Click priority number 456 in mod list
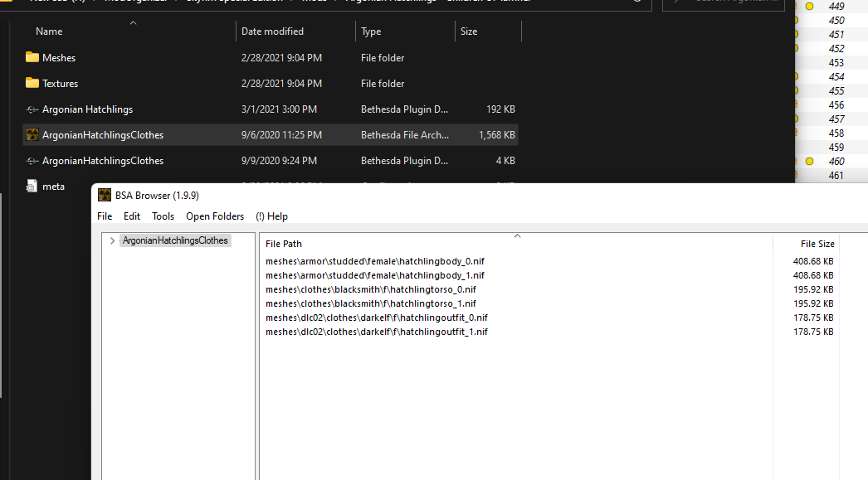 [x=836, y=105]
